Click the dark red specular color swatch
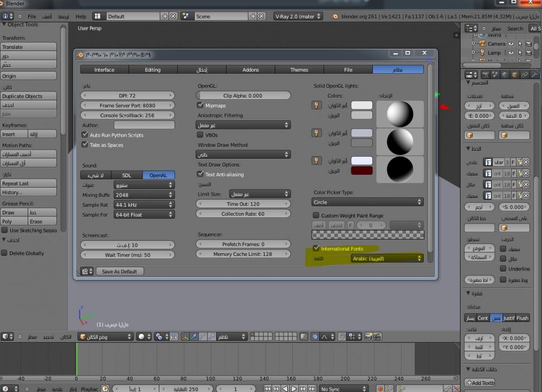This screenshot has width=542, height=392. coord(362,170)
